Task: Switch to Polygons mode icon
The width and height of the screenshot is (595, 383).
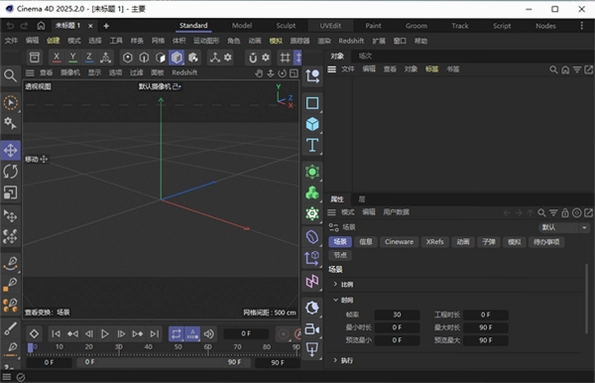Action: [160, 58]
